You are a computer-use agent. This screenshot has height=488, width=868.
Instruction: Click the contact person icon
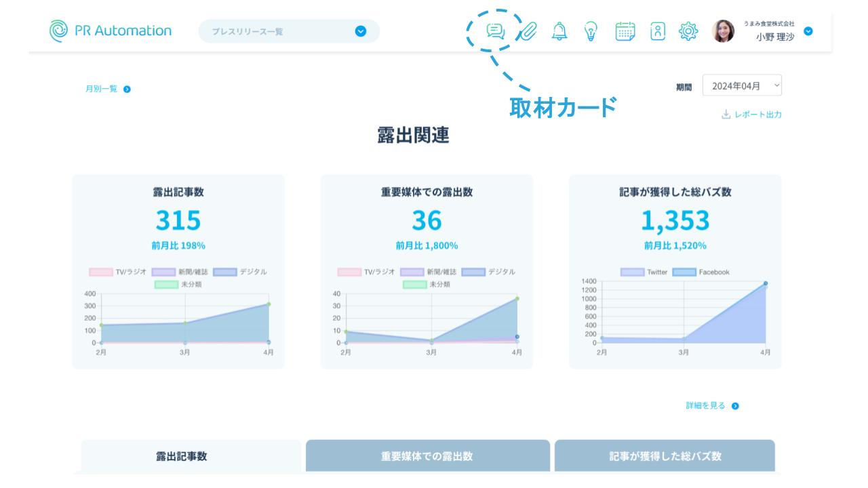point(657,31)
